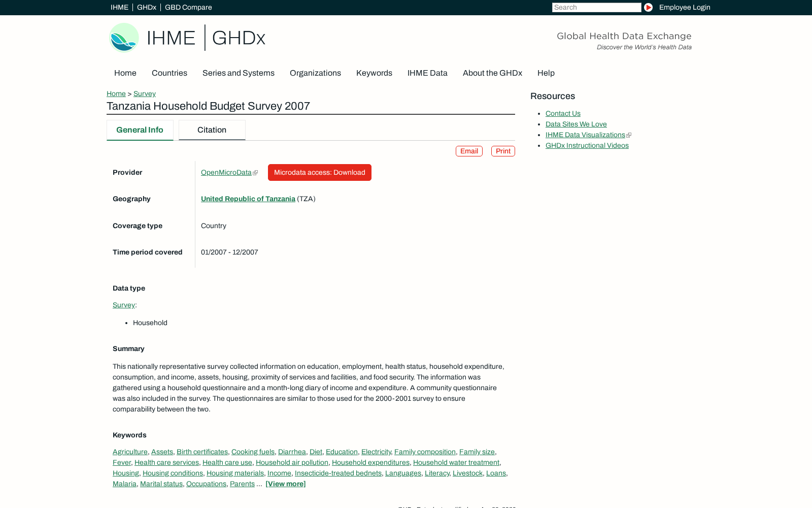Open the Help menu item
Image resolution: width=812 pixels, height=508 pixels.
pyautogui.click(x=546, y=73)
